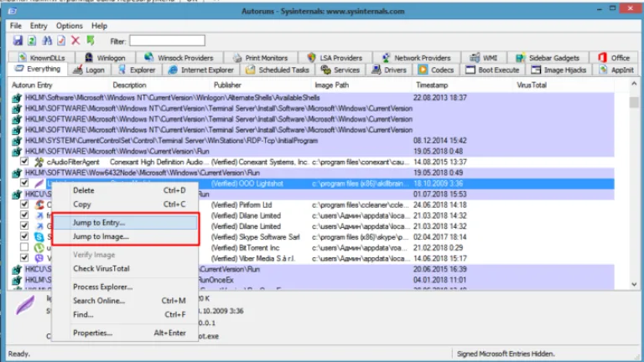Click the green Jump to Entry toolbar icon

pos(91,40)
